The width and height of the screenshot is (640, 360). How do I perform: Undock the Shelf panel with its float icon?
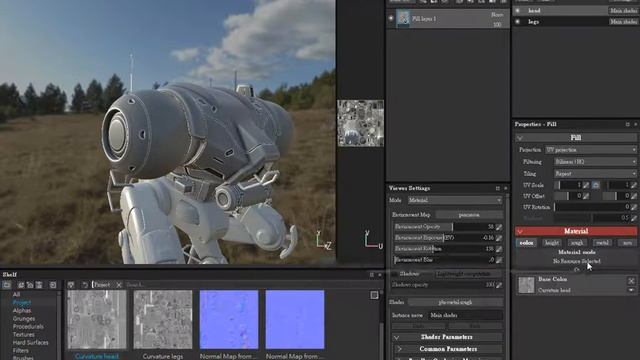[372, 275]
